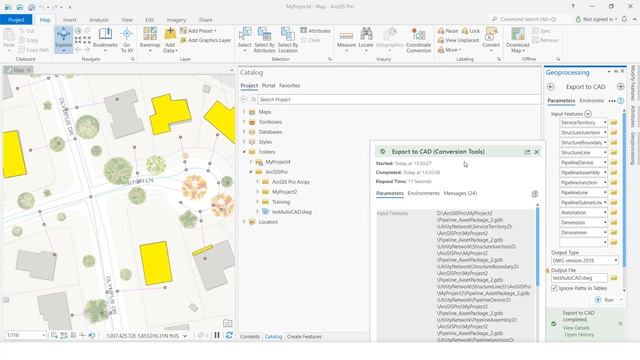The image size is (640, 360).
Task: Click the Search Project field
Action: point(399,100)
